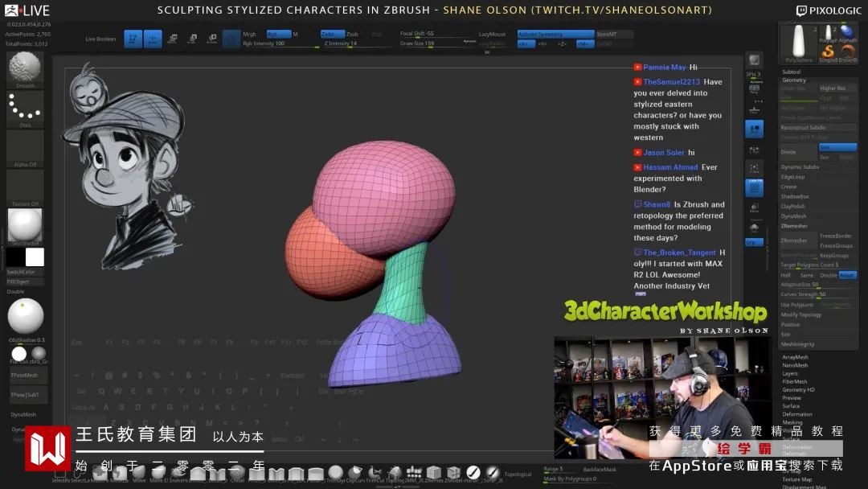This screenshot has height=489, width=868.
Task: Open the Geometry HD menu item
Action: point(798,390)
